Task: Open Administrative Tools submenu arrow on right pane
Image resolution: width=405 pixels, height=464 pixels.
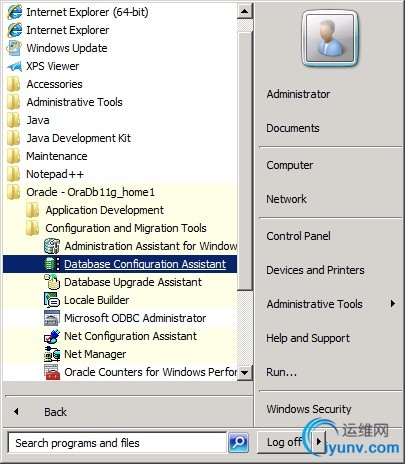Action: [x=393, y=304]
